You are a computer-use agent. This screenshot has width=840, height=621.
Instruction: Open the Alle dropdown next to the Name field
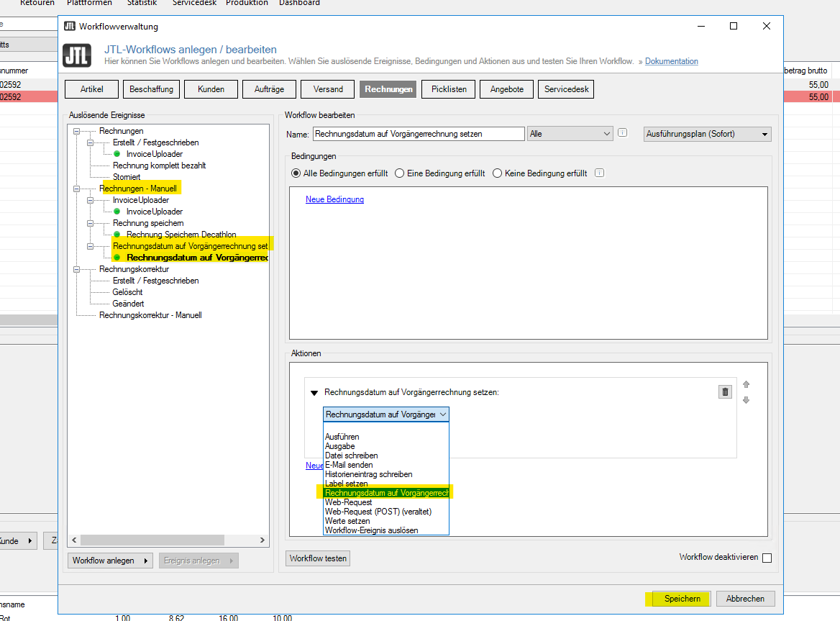coord(570,134)
